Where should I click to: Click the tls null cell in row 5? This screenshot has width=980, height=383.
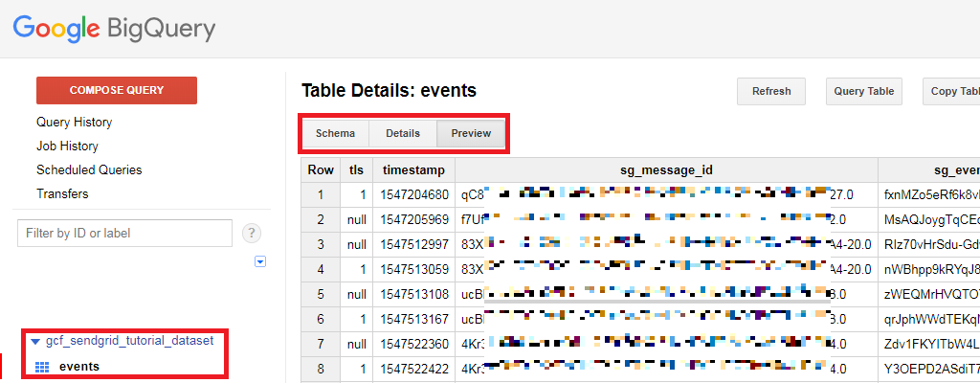pos(356,294)
